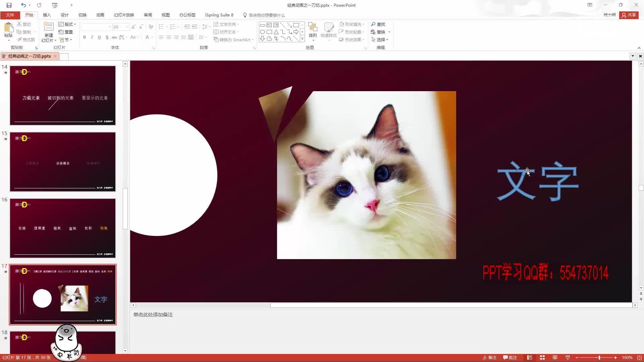644x362 pixels.
Task: Apply underline formatting to text
Action: [x=99, y=37]
